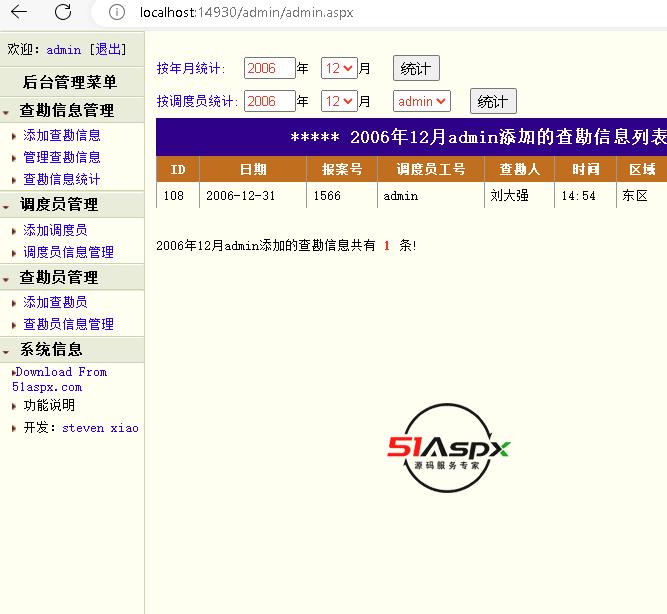Open 添加查勘信息 menu item

62,135
